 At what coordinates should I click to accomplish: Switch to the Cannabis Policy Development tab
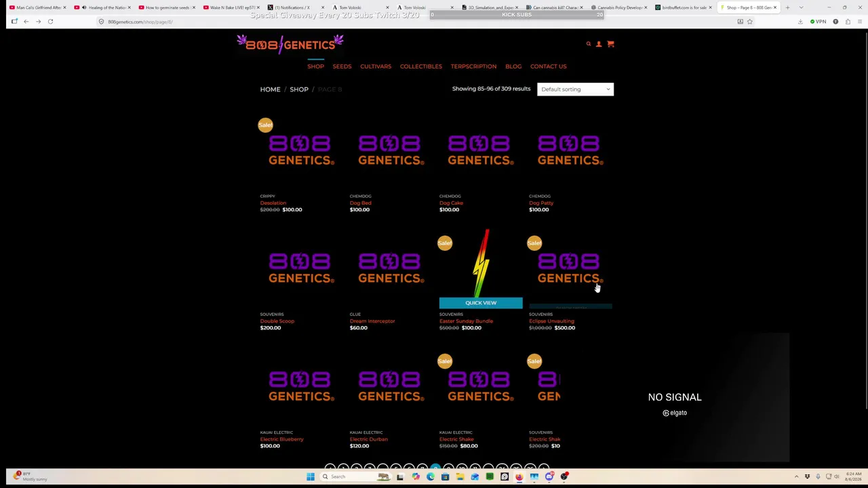[618, 7]
